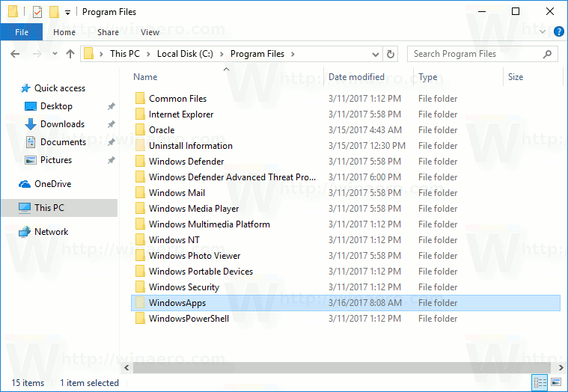
Task: Refresh the Program Files folder view
Action: [390, 54]
